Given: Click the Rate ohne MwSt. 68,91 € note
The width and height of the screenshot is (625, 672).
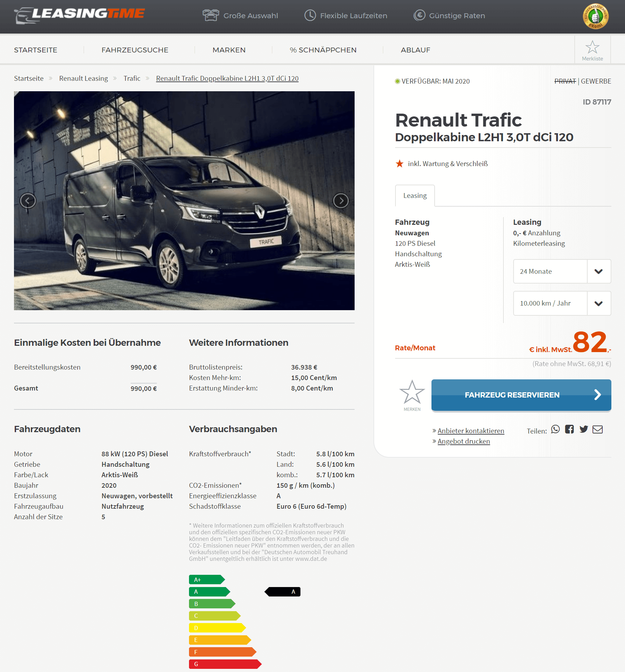Looking at the screenshot, I should point(572,364).
